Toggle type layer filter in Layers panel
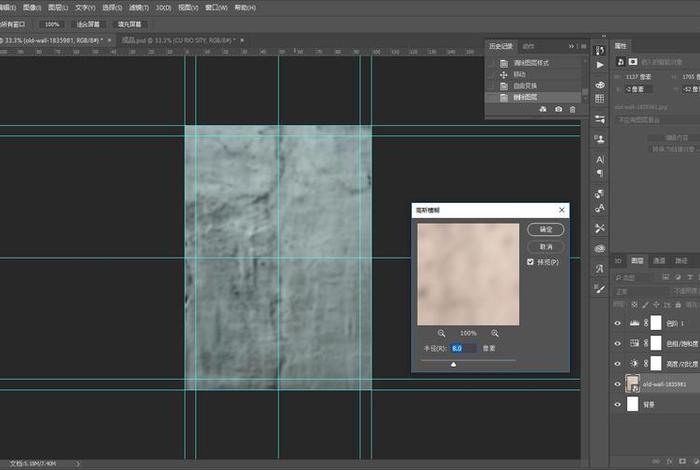 coord(690,277)
